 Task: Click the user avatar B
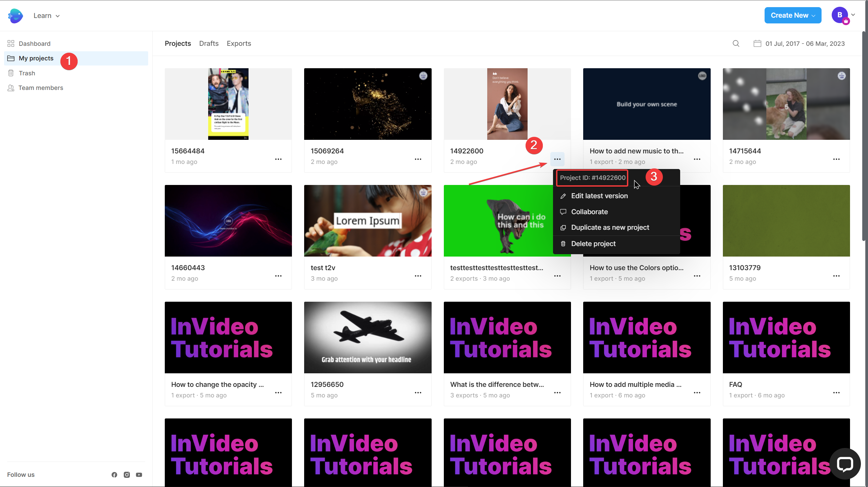tap(840, 15)
